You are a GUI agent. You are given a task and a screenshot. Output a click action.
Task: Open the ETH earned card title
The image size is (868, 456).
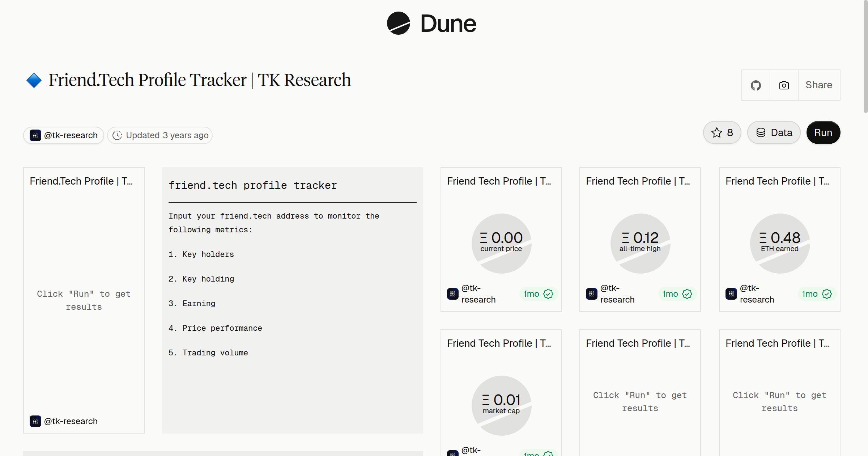click(778, 181)
